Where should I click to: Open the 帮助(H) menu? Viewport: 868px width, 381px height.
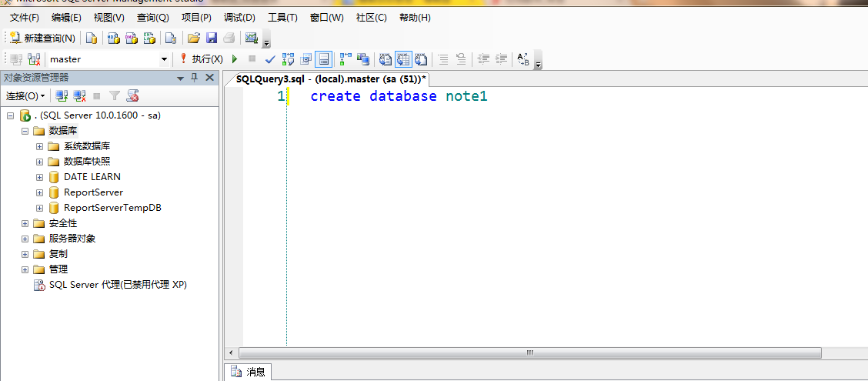tap(415, 18)
